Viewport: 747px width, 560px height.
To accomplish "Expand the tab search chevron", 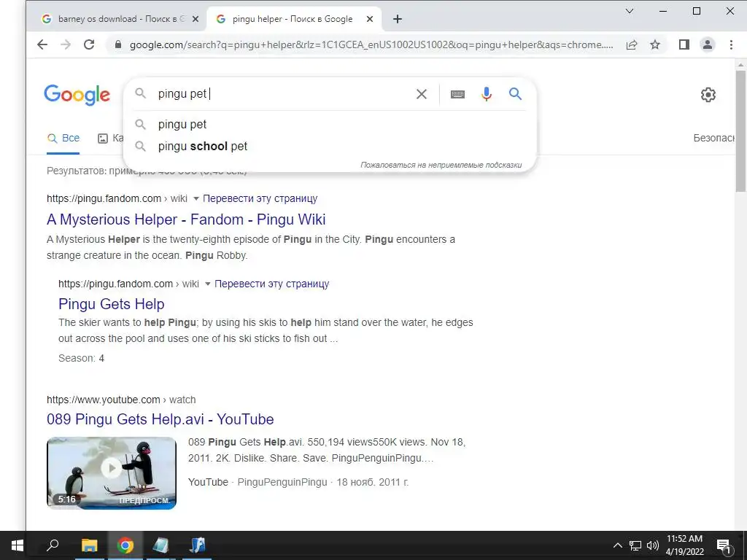I will 630,11.
